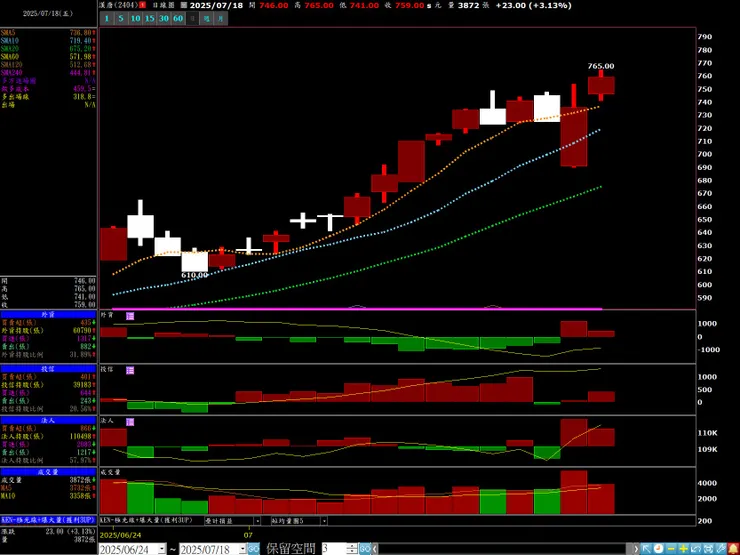Click the red icon beside stock name 2404
Image resolution: width=740 pixels, height=555 pixels.
(x=143, y=6)
